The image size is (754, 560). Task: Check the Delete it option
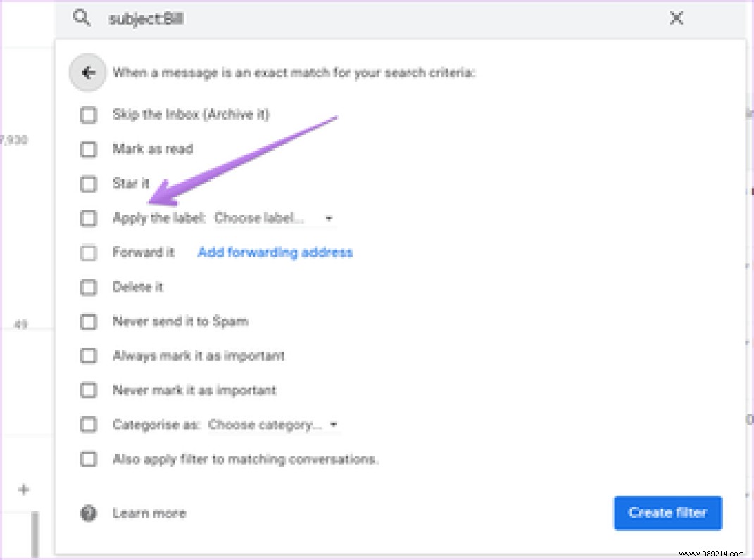(x=88, y=287)
